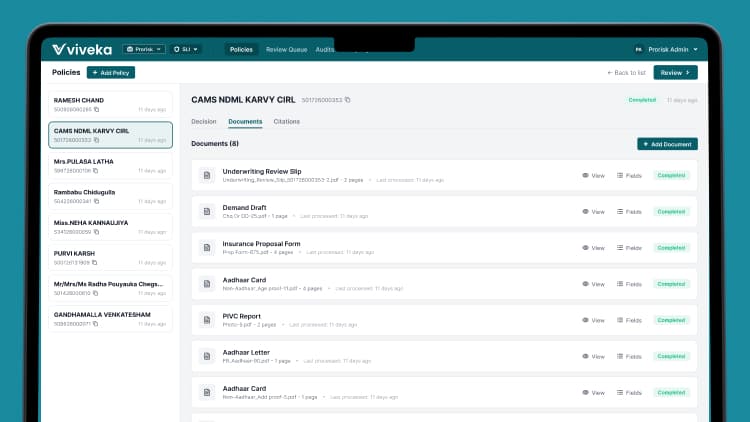Open Fields for Demand Draft
This screenshot has height=422, width=750.
pos(629,211)
